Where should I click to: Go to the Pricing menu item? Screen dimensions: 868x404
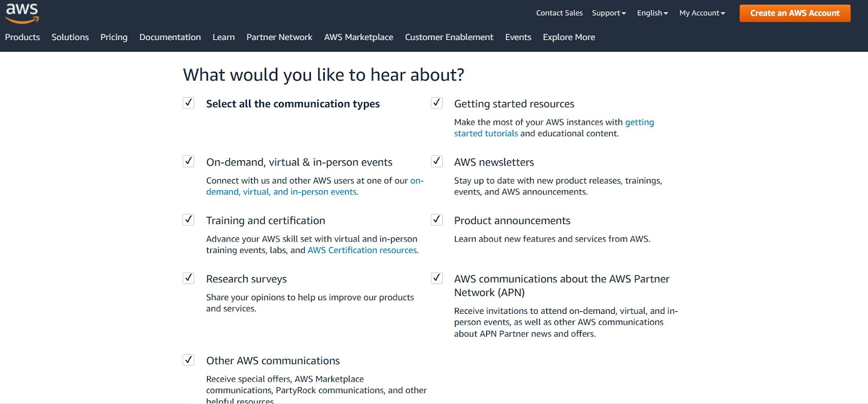click(x=114, y=37)
